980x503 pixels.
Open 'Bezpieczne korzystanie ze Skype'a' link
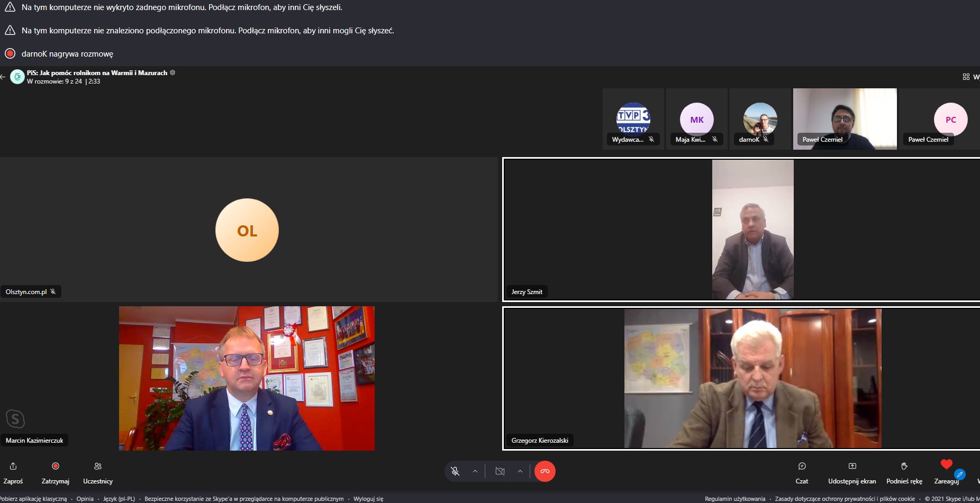[244, 499]
